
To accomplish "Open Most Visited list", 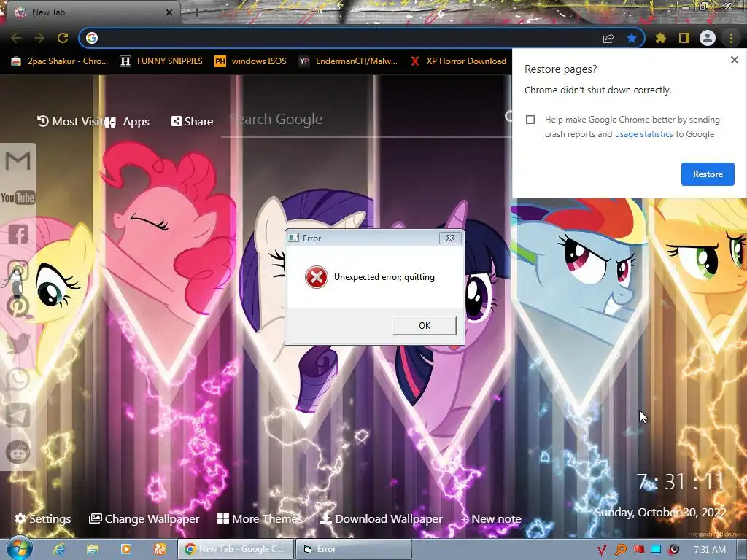I will [72, 122].
